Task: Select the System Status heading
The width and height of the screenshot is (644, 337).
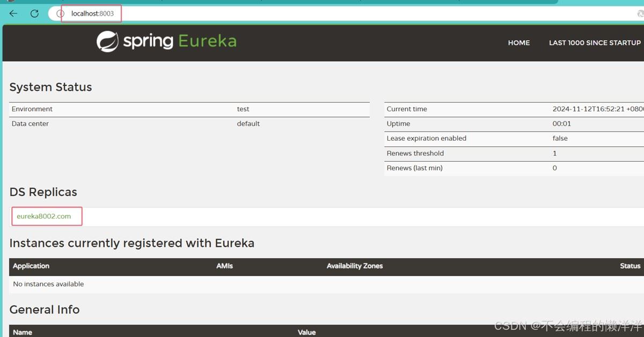Action: pos(50,87)
